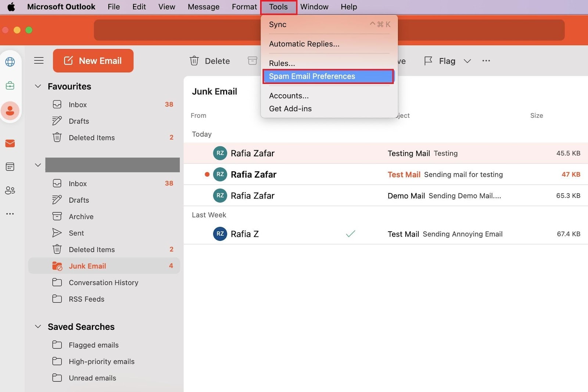Open the Edit menu
This screenshot has height=392, width=588.
pos(139,7)
